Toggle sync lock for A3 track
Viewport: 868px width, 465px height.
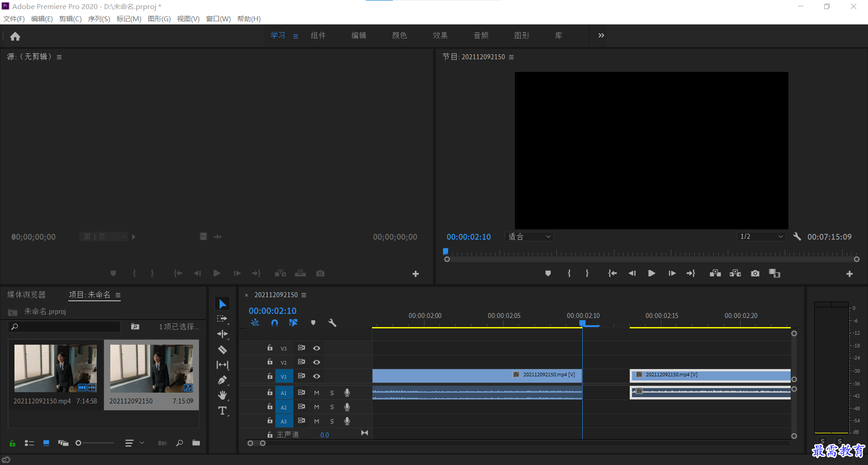[x=301, y=421]
